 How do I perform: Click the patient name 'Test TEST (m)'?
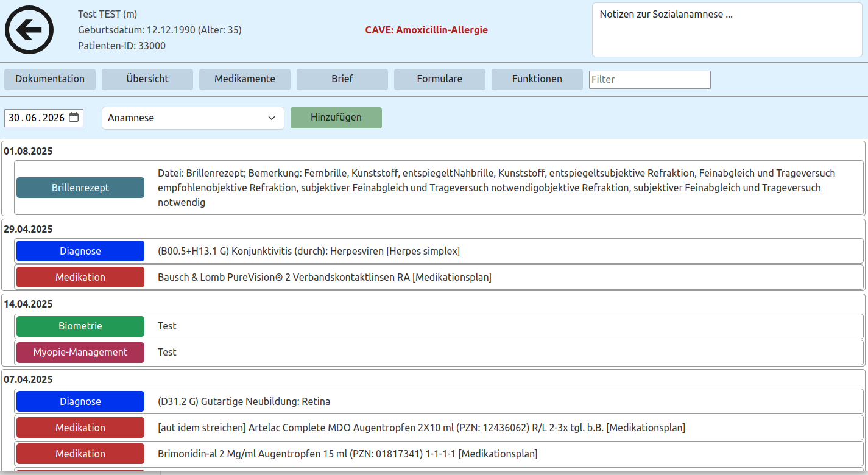click(x=107, y=14)
